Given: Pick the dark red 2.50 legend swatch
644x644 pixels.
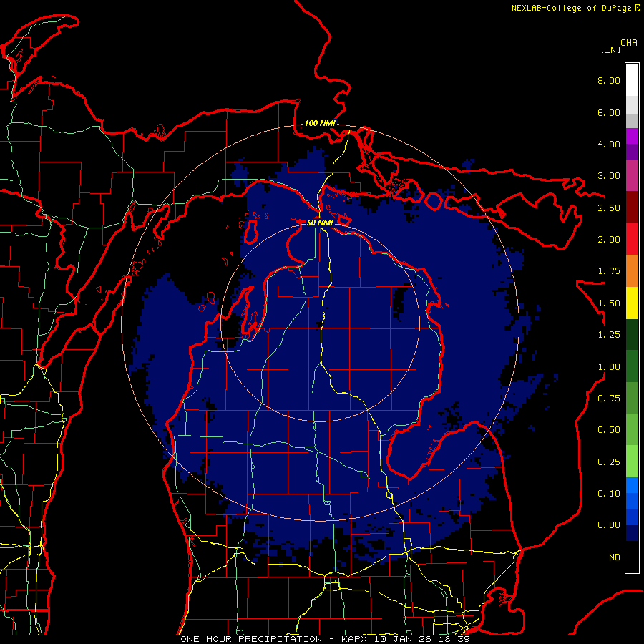Looking at the screenshot, I should pyautogui.click(x=632, y=208).
